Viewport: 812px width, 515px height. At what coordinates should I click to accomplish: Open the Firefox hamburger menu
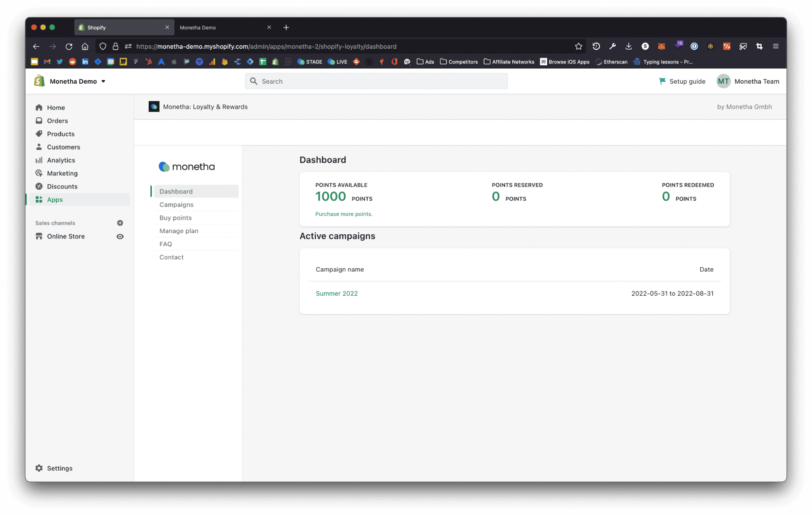[x=775, y=46]
